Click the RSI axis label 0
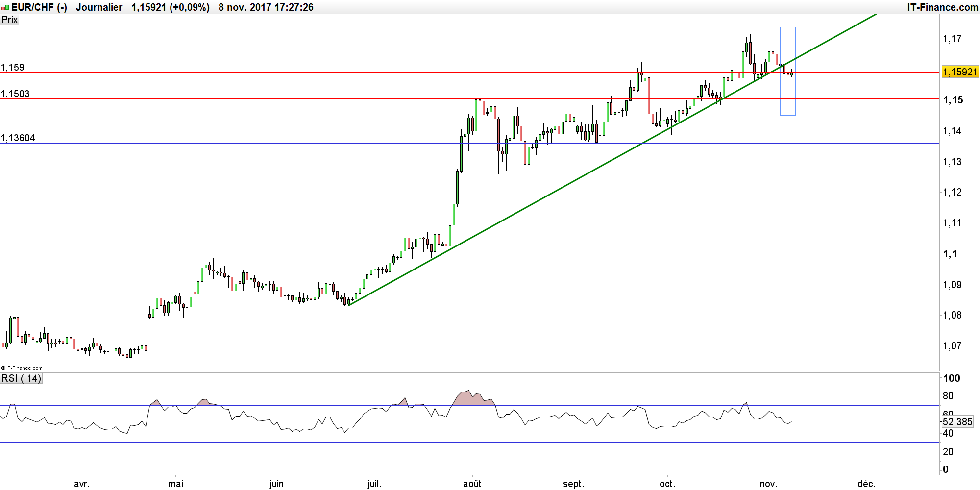 (x=946, y=469)
